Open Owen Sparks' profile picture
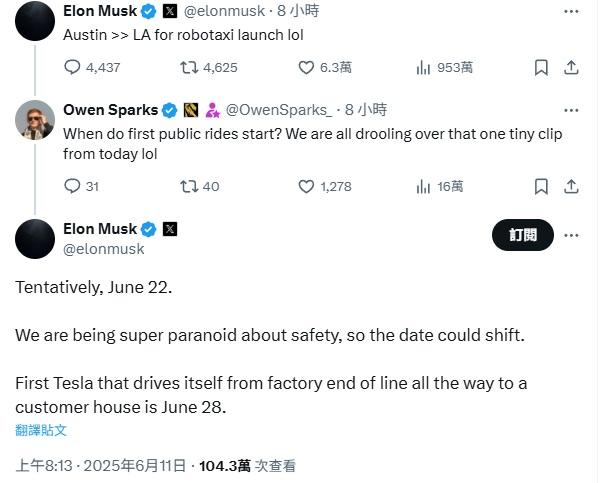This screenshot has height=483, width=600. point(35,121)
